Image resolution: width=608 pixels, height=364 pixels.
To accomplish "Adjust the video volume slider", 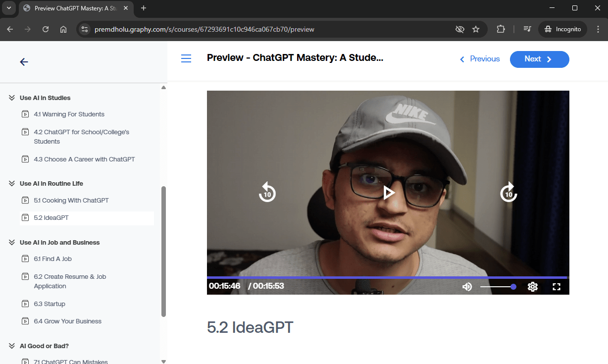I will coord(498,287).
